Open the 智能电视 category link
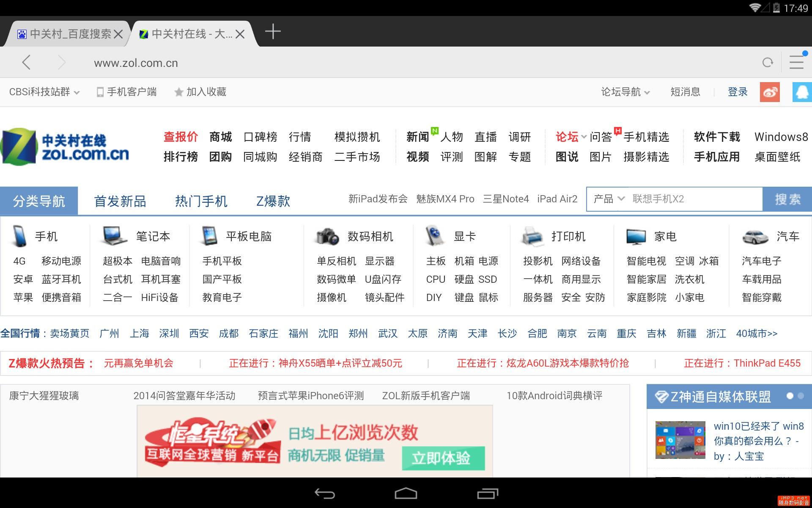 (x=646, y=261)
